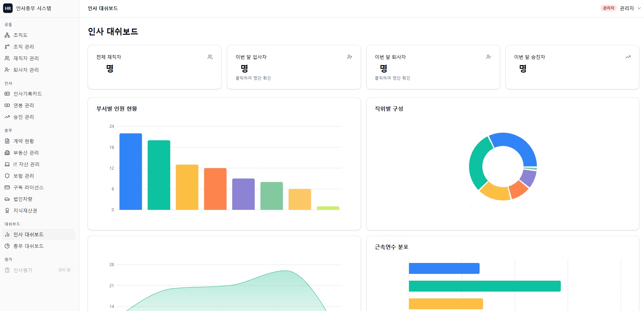
Task: Click the large 인사 대쉬보드 page heading
Action: point(113,31)
